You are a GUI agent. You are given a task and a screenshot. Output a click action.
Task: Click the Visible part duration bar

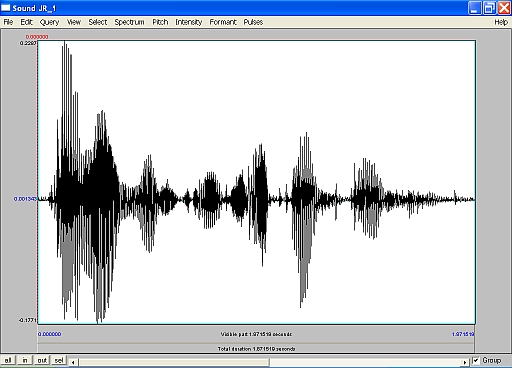tap(256, 334)
